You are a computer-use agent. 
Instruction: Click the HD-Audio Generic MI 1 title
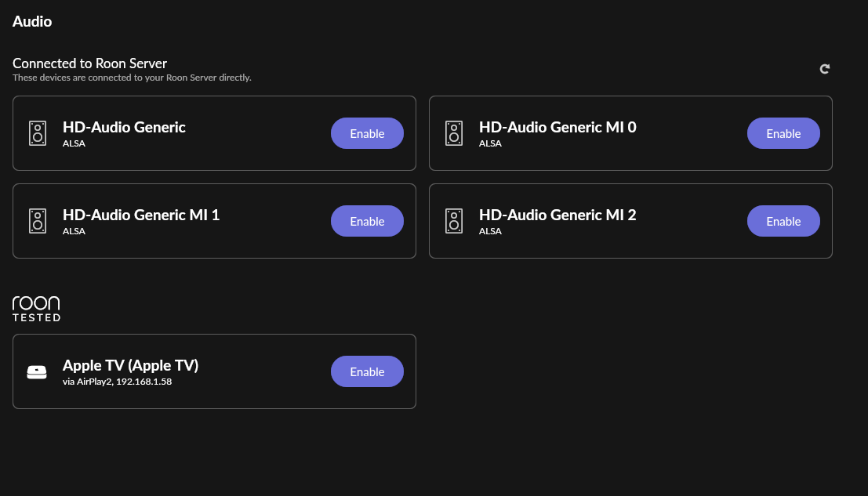141,215
